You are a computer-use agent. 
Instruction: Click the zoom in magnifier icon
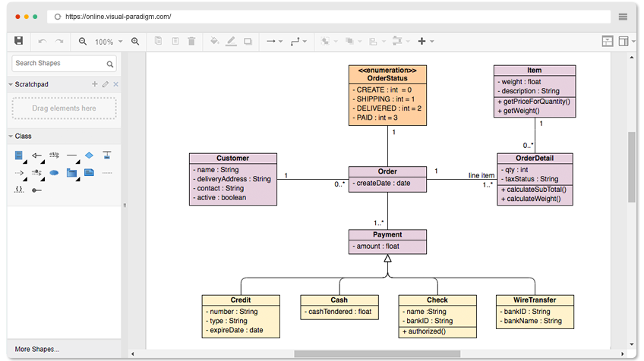click(x=135, y=41)
